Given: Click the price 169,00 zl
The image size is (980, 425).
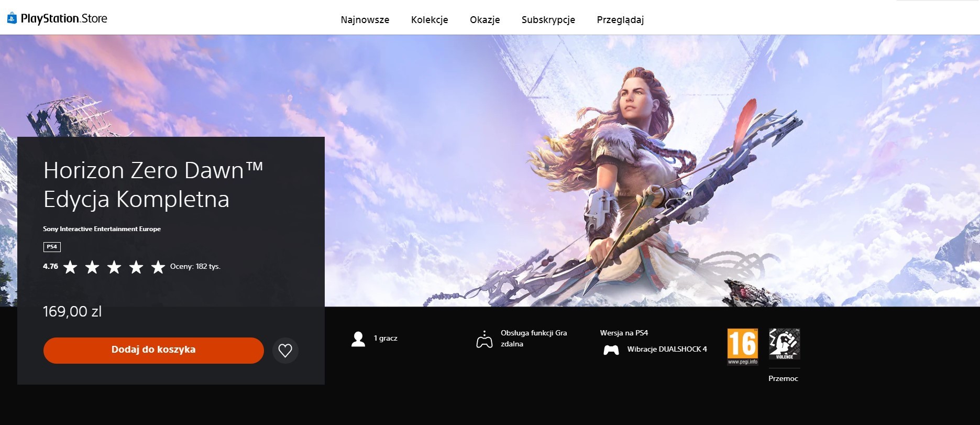Looking at the screenshot, I should coord(72,311).
